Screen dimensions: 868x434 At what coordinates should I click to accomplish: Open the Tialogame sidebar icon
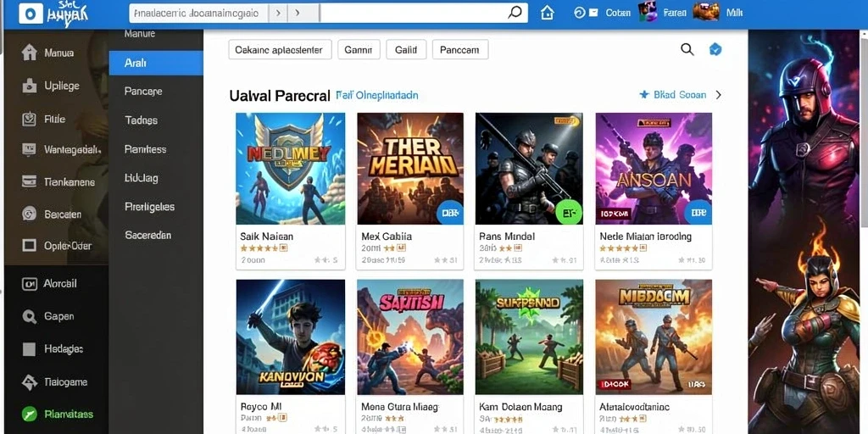coord(29,382)
